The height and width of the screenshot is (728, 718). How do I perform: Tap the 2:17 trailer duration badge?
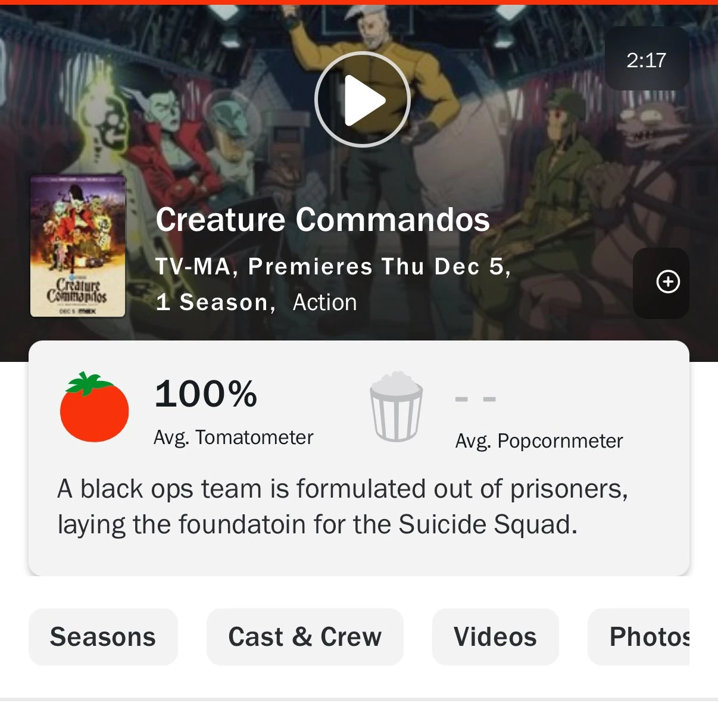pos(647,59)
